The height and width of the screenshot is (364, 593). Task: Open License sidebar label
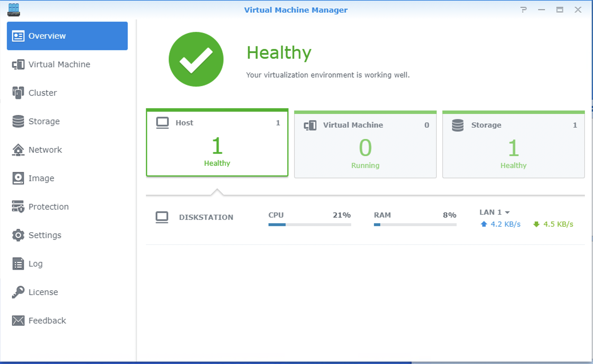pyautogui.click(x=43, y=292)
